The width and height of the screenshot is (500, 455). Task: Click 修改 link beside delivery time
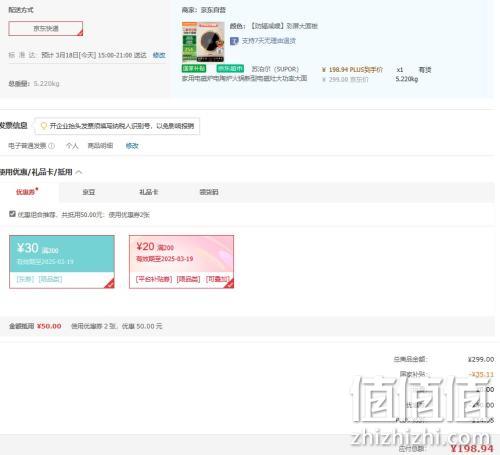point(159,55)
